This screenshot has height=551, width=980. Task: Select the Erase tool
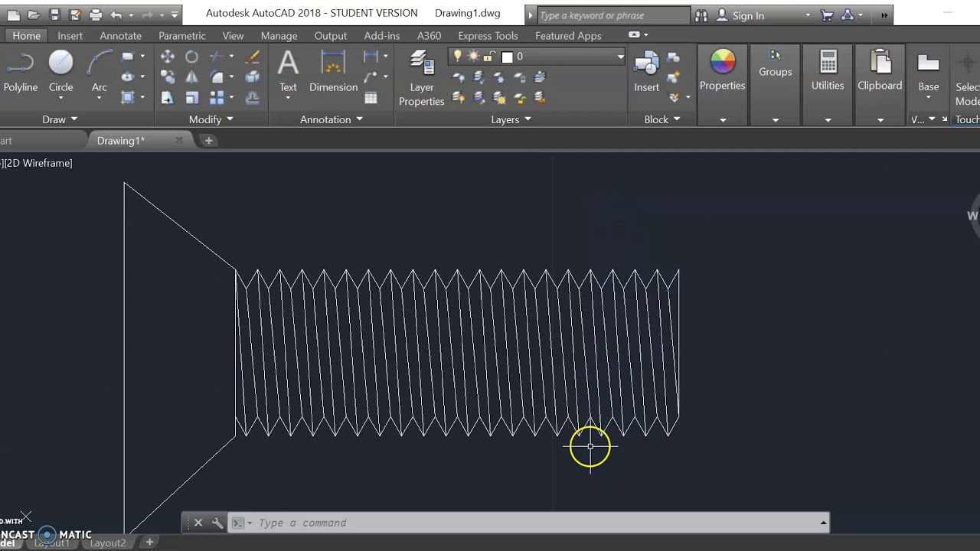pyautogui.click(x=253, y=57)
